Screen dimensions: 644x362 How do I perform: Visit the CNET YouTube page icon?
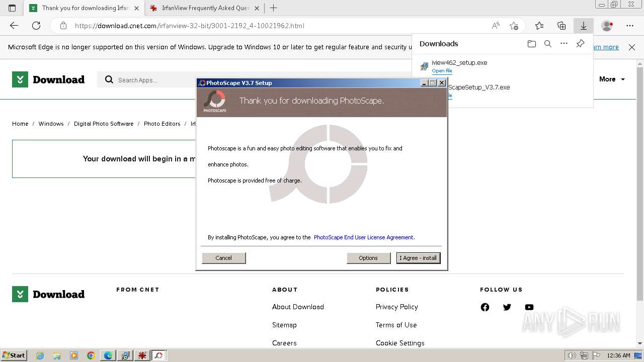(x=529, y=307)
